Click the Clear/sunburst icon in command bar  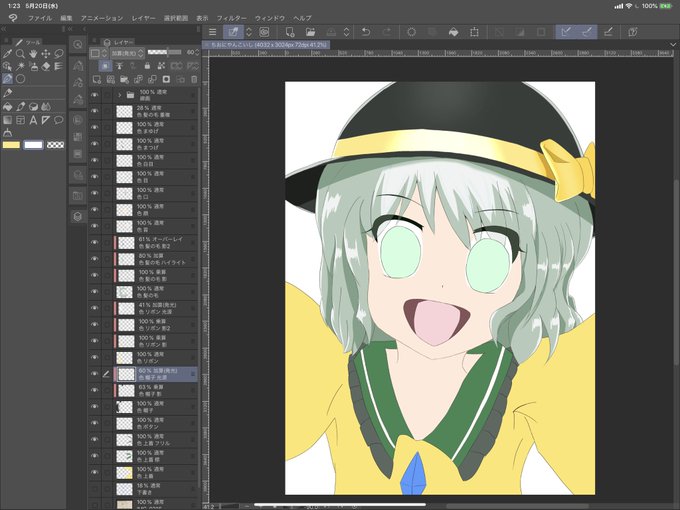(412, 32)
